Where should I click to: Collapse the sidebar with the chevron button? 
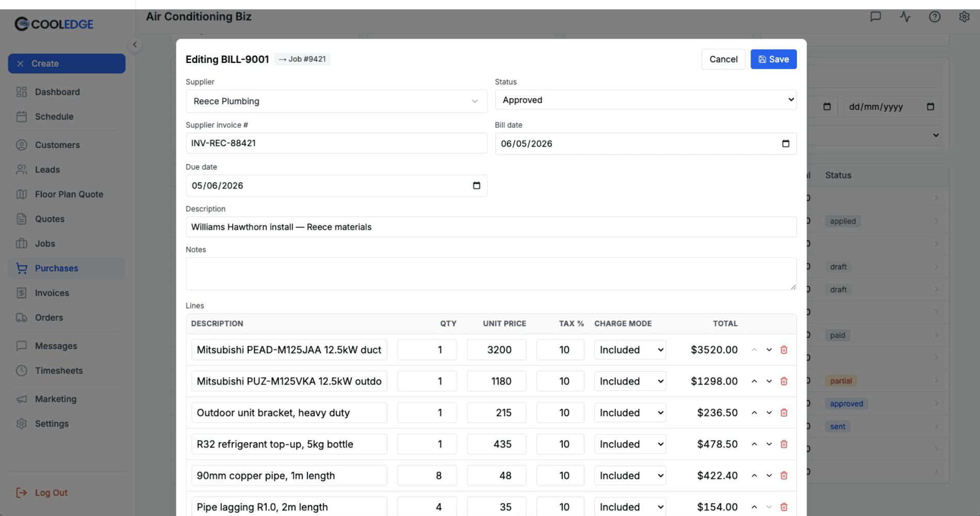point(135,44)
